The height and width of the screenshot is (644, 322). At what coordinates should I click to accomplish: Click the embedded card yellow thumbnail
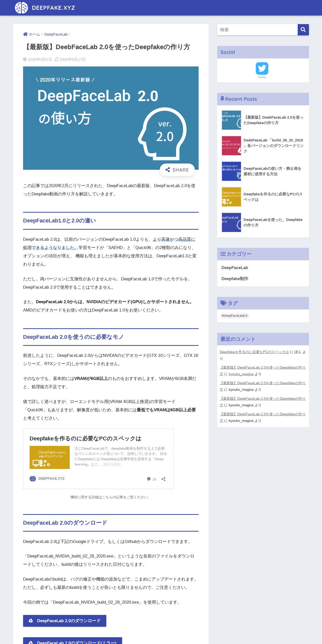50,457
